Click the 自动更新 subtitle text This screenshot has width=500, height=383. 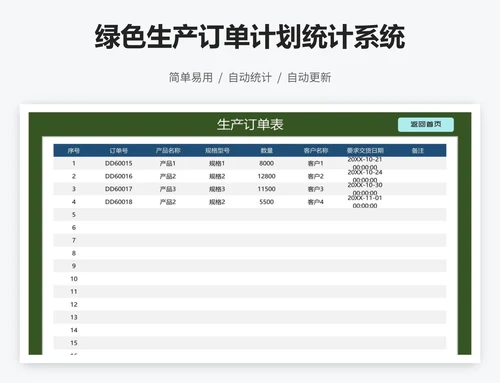309,77
